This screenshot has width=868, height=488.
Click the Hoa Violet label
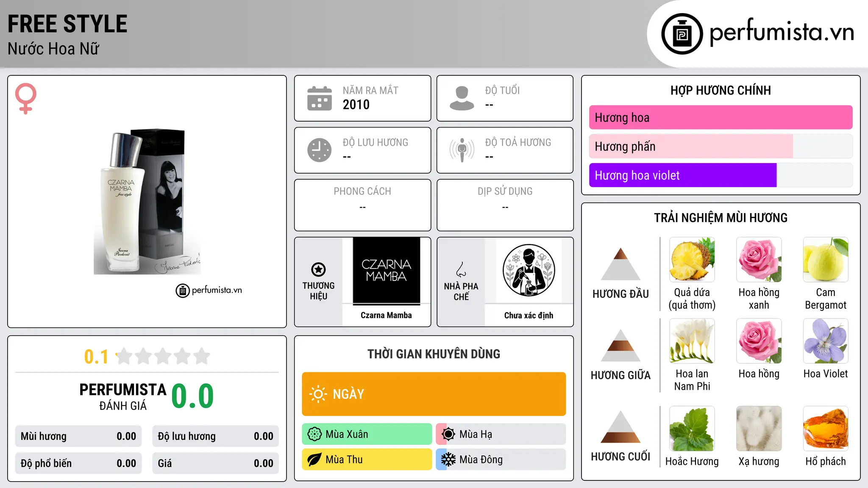(826, 374)
